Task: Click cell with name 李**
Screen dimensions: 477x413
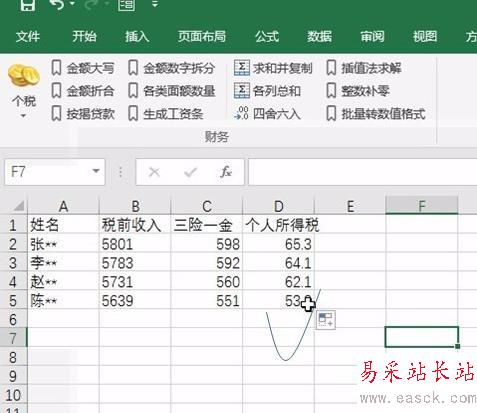Action: click(x=63, y=263)
